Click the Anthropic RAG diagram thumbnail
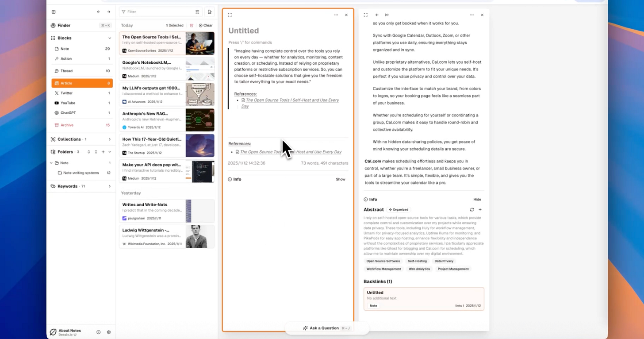Image resolution: width=644 pixels, height=339 pixels. point(200,120)
